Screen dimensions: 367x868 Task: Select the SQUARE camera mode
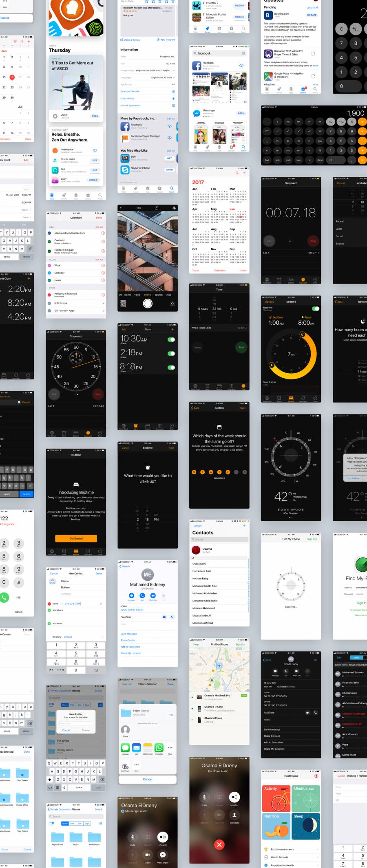[x=159, y=295]
